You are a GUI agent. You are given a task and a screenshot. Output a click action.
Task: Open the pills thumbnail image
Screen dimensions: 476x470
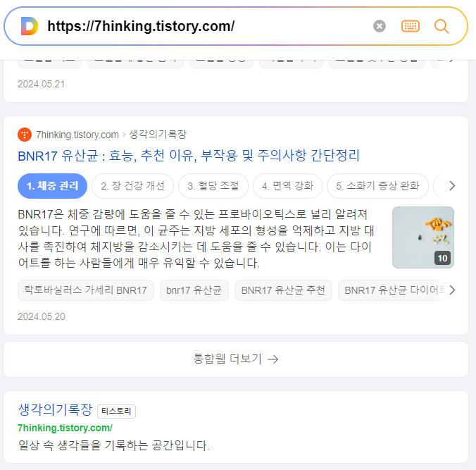[x=423, y=237]
